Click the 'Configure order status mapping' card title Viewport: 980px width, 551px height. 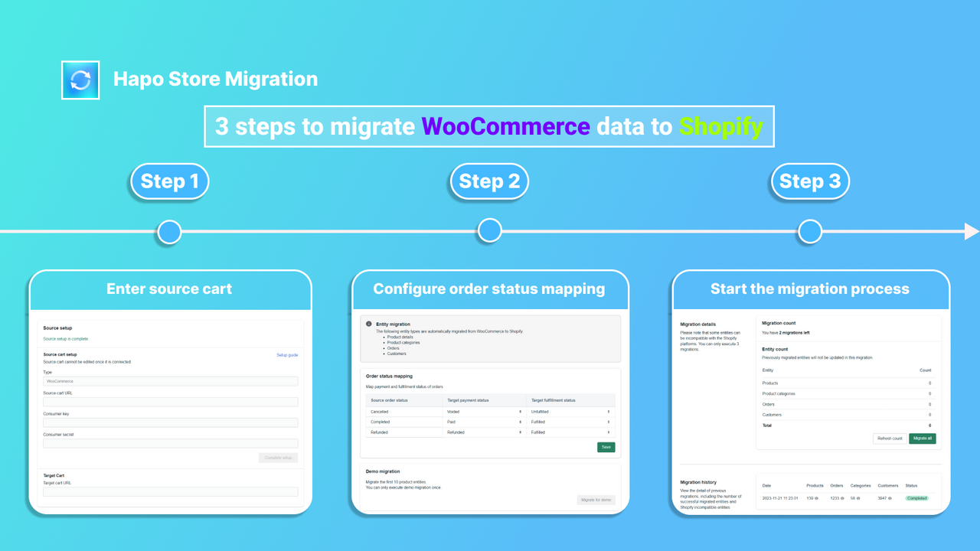click(x=489, y=289)
